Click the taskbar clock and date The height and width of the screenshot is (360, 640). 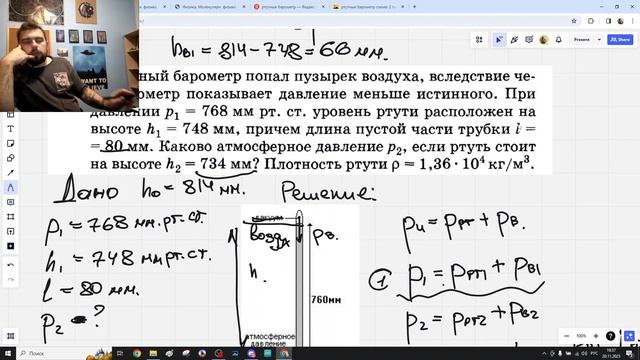tap(611, 353)
